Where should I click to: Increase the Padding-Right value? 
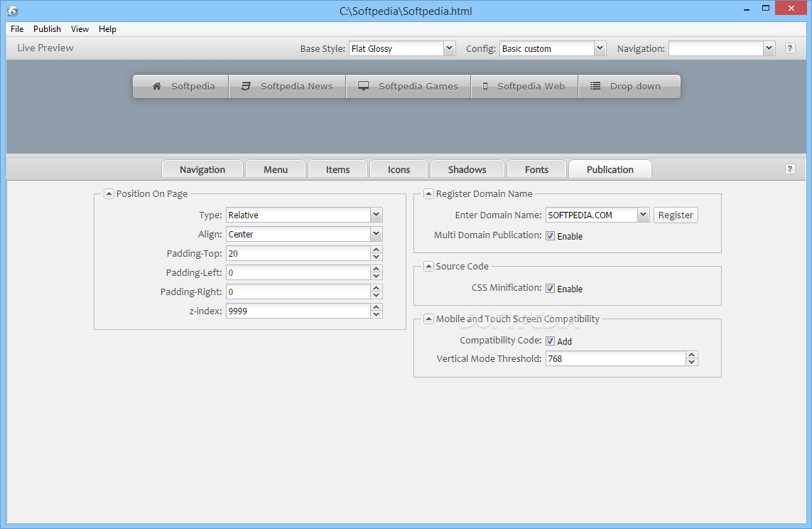(x=377, y=288)
